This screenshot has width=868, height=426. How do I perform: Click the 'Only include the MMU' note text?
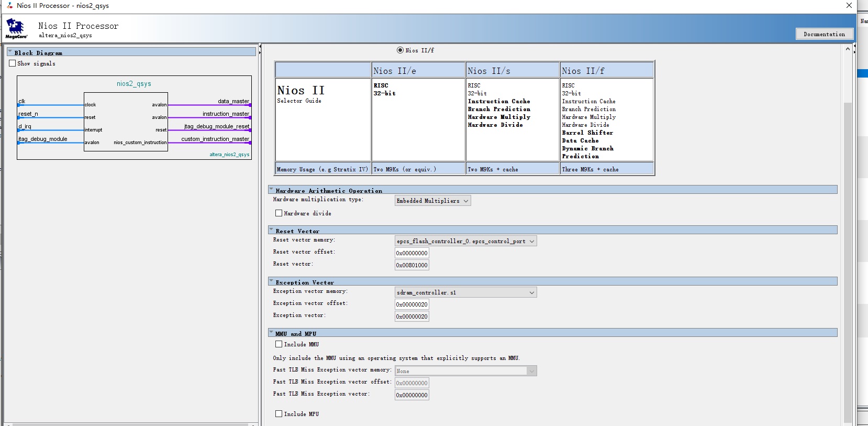(396, 358)
